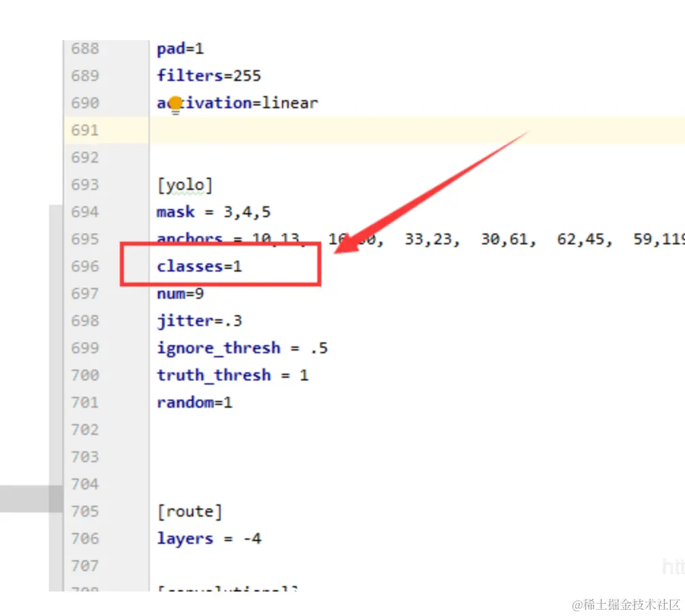
Task: Click line number 690 in the gutter
Action: click(85, 103)
